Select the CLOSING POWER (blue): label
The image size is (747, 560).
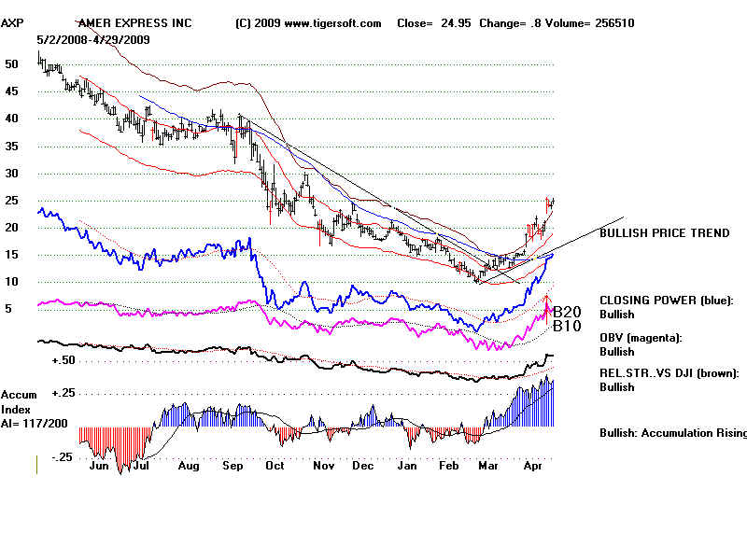click(666, 301)
